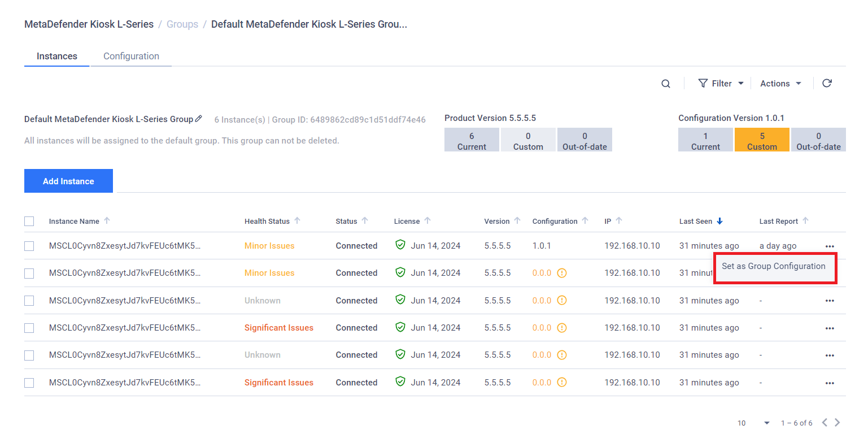Filter by 0 Out-of-date configuration version
Screen dimensions: 868x438
coord(818,140)
